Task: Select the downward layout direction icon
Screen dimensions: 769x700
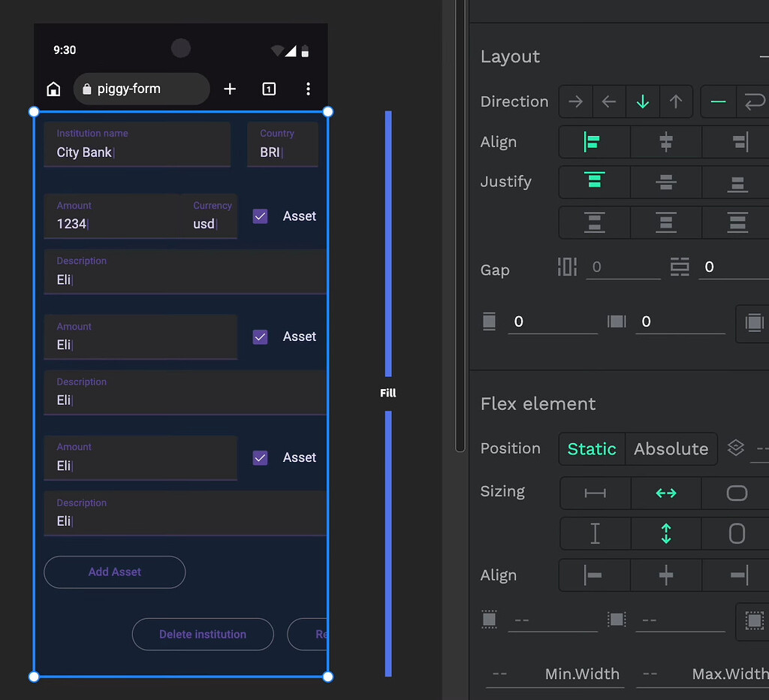Action: [643, 101]
